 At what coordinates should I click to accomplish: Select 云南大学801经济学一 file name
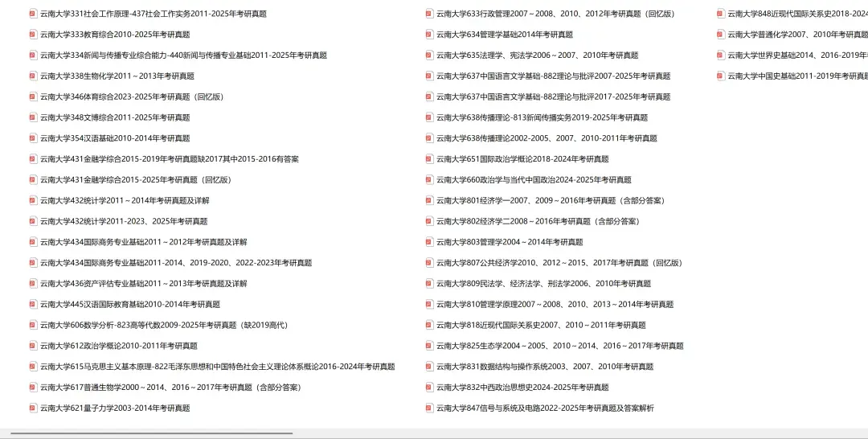(551, 200)
